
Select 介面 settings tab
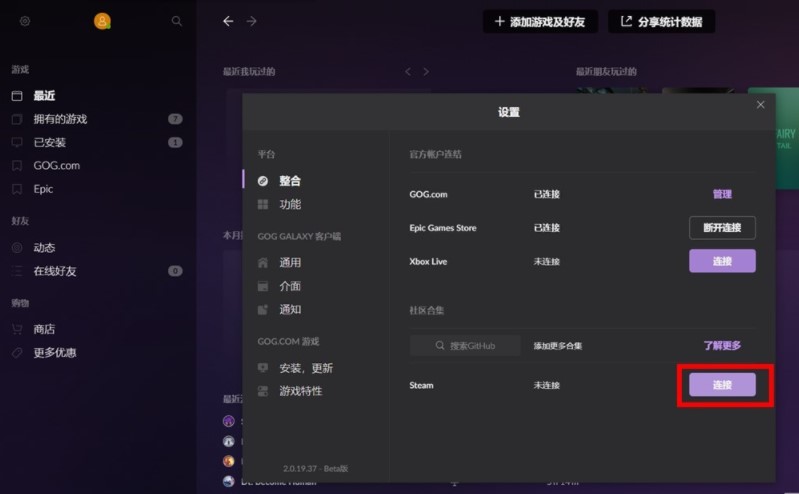tap(290, 286)
